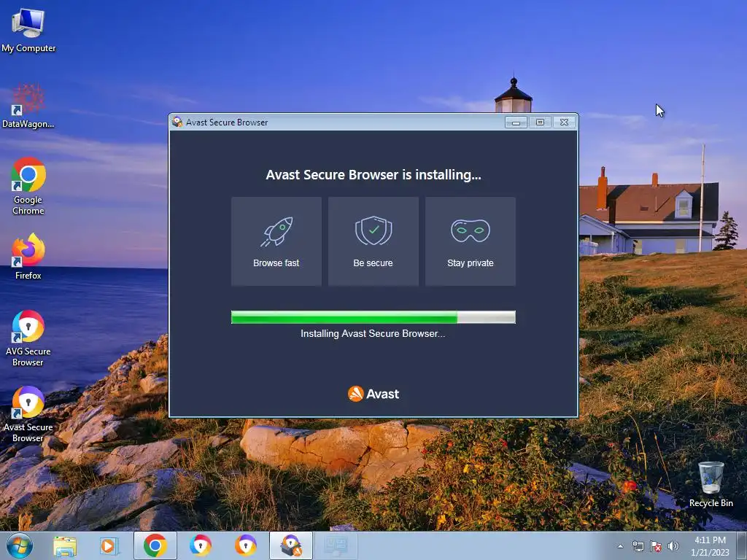
Task: Click the installer title bar icon
Action: pos(177,122)
